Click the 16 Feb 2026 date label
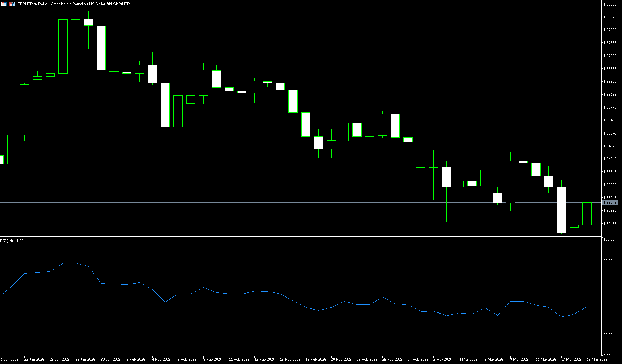The width and height of the screenshot is (622, 364). (x=290, y=360)
